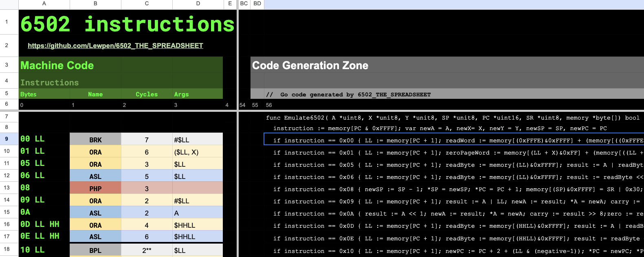Click the '#$LL' args cell for BRK

(198, 139)
